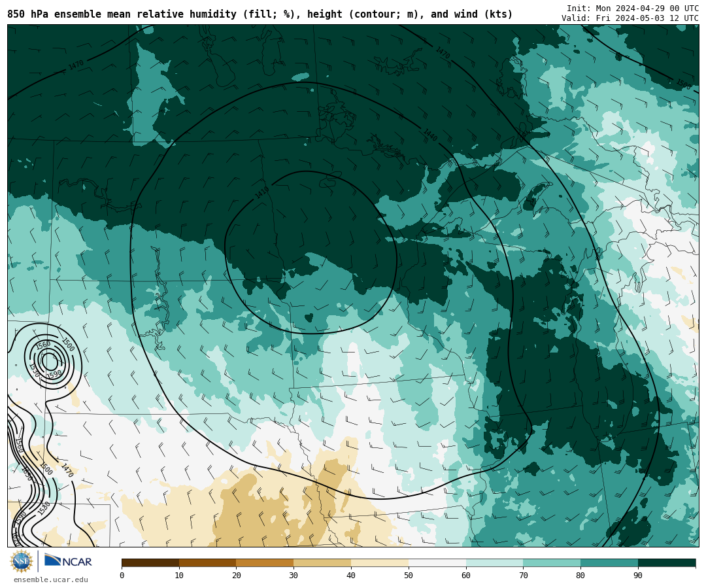The image size is (706, 588).
Task: Click the colorbar tick label 80
Action: click(x=581, y=576)
